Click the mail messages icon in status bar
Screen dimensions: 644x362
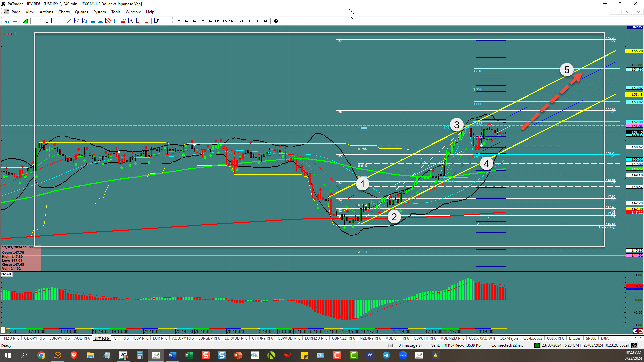tap(391, 345)
